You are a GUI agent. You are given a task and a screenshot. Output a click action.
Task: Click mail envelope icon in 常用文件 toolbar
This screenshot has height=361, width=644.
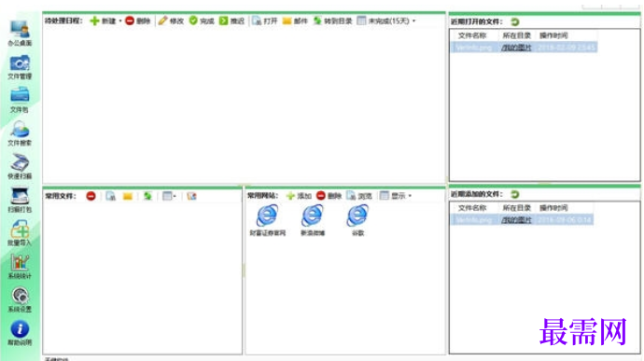[128, 196]
